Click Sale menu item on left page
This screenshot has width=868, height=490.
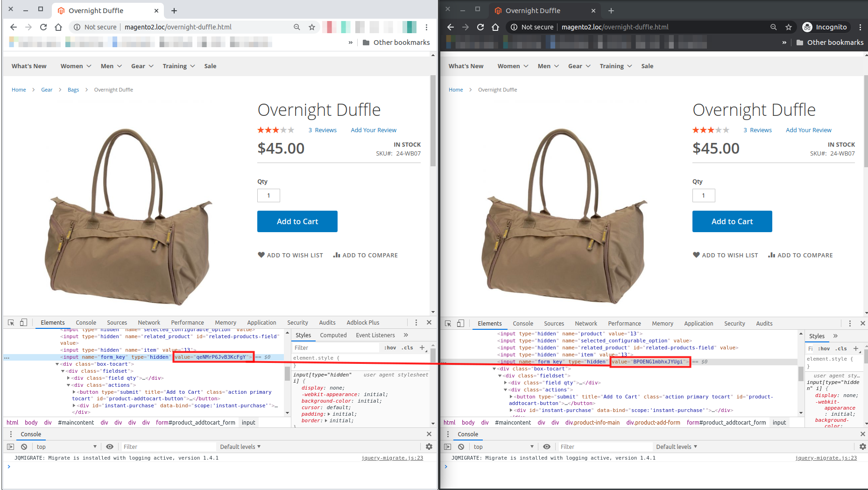[210, 66]
